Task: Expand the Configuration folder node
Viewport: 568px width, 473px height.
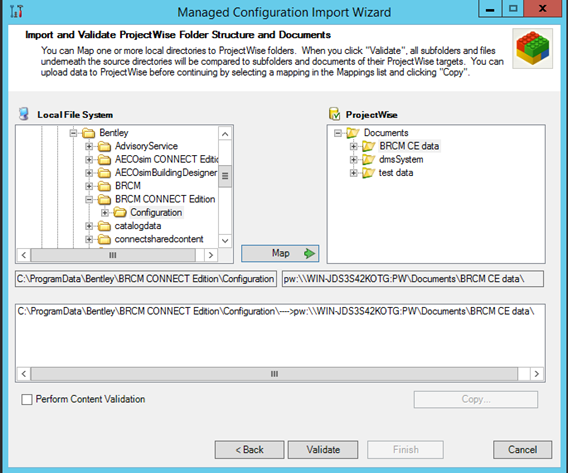Action: (105, 213)
